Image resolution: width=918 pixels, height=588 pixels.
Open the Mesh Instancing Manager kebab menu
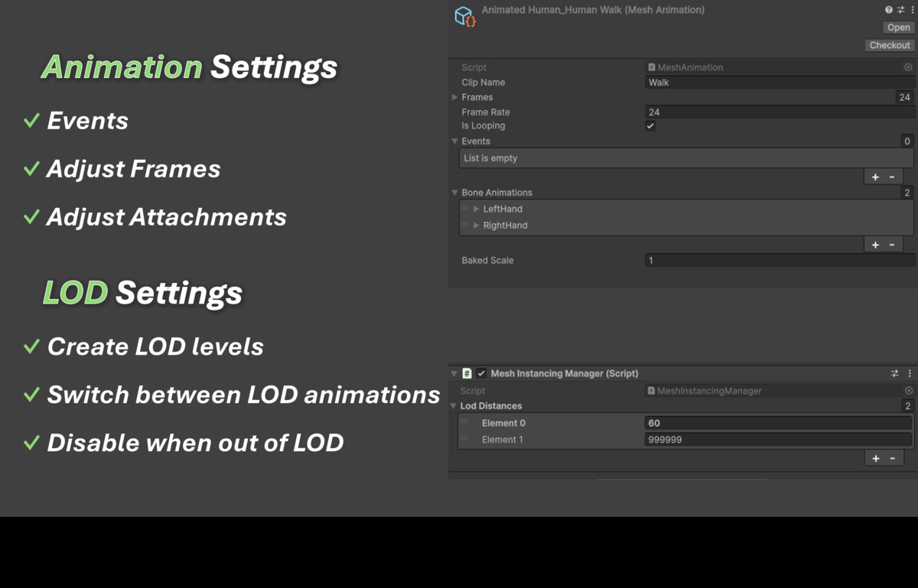(x=910, y=374)
